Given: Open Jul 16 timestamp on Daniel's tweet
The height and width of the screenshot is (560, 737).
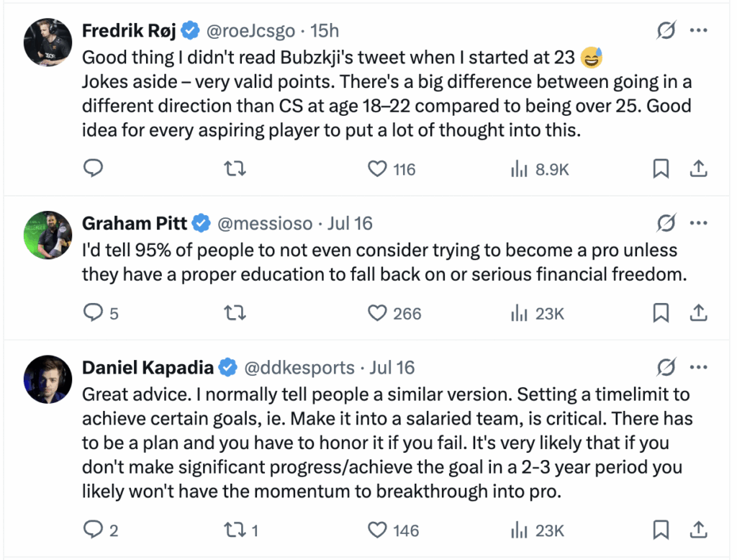Looking at the screenshot, I should pos(392,368).
